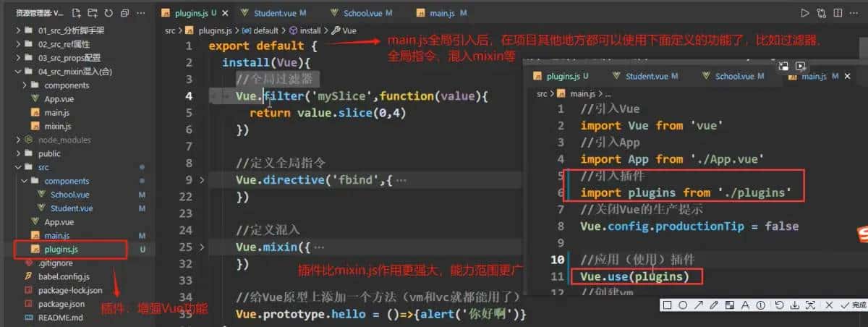
Task: Switch to the Student.vue tab in main editor
Action: pyautogui.click(x=275, y=13)
